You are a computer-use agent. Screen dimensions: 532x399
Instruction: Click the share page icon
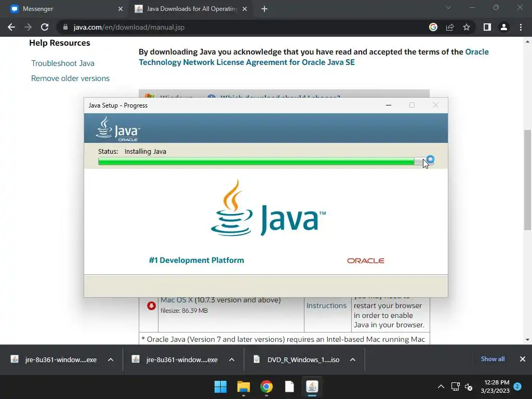tap(450, 27)
